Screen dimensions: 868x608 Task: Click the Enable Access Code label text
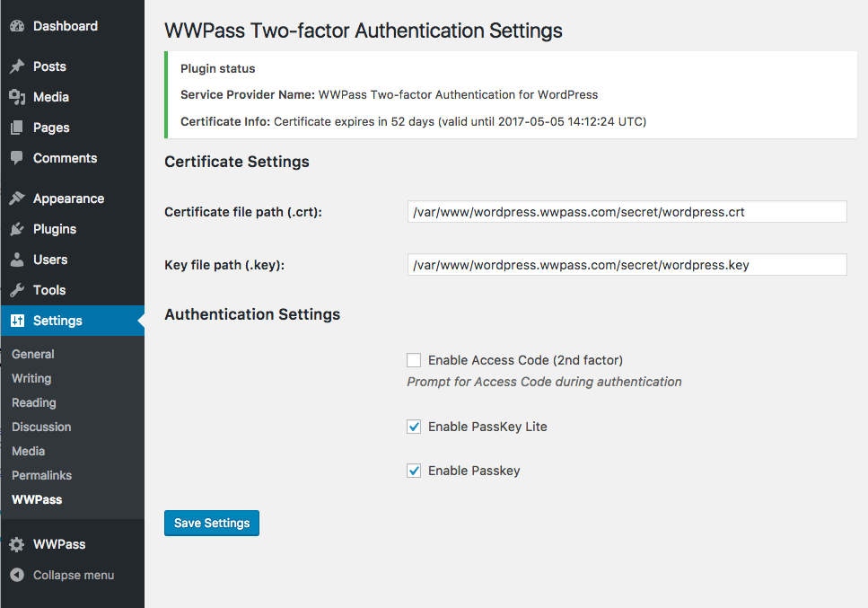coord(525,360)
